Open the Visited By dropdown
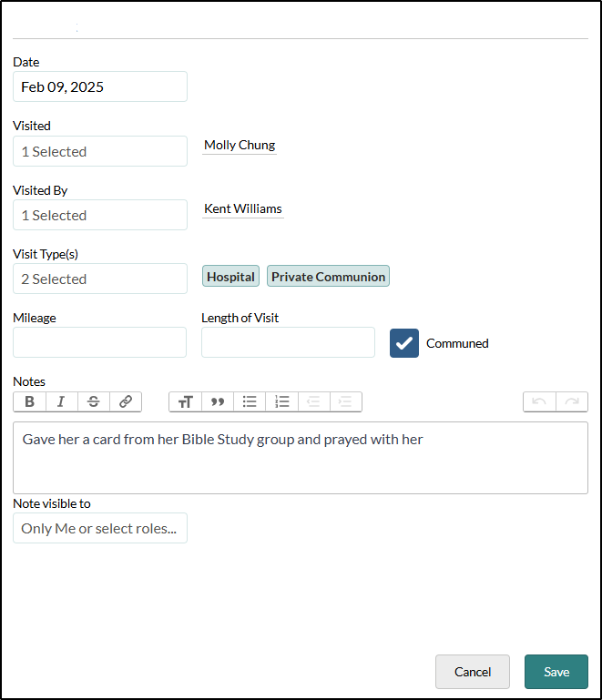 coord(100,215)
